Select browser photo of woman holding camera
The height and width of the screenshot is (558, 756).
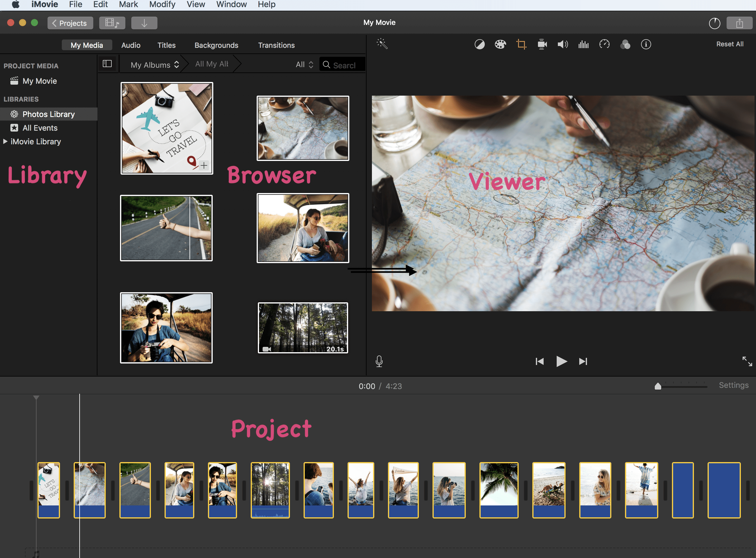pyautogui.click(x=167, y=328)
